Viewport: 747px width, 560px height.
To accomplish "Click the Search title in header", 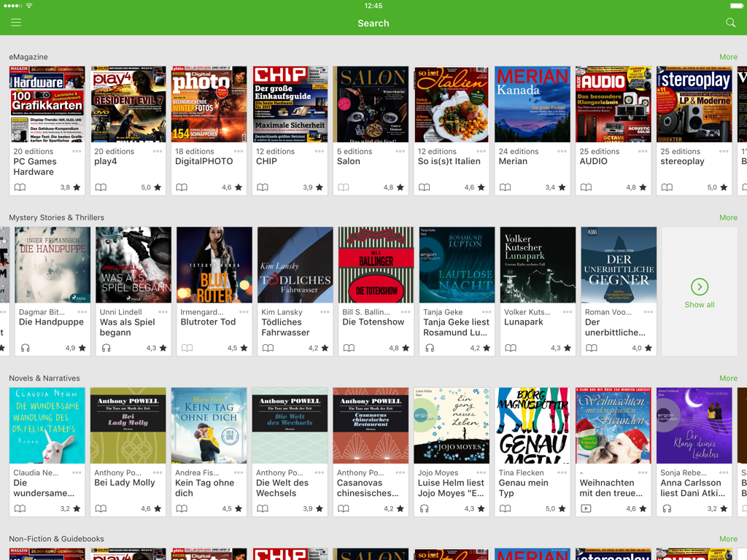I will pyautogui.click(x=373, y=23).
